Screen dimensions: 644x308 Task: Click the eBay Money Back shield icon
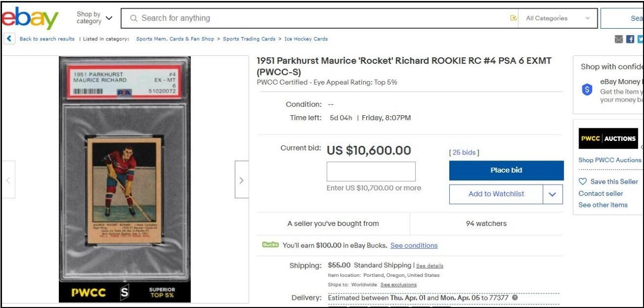587,90
